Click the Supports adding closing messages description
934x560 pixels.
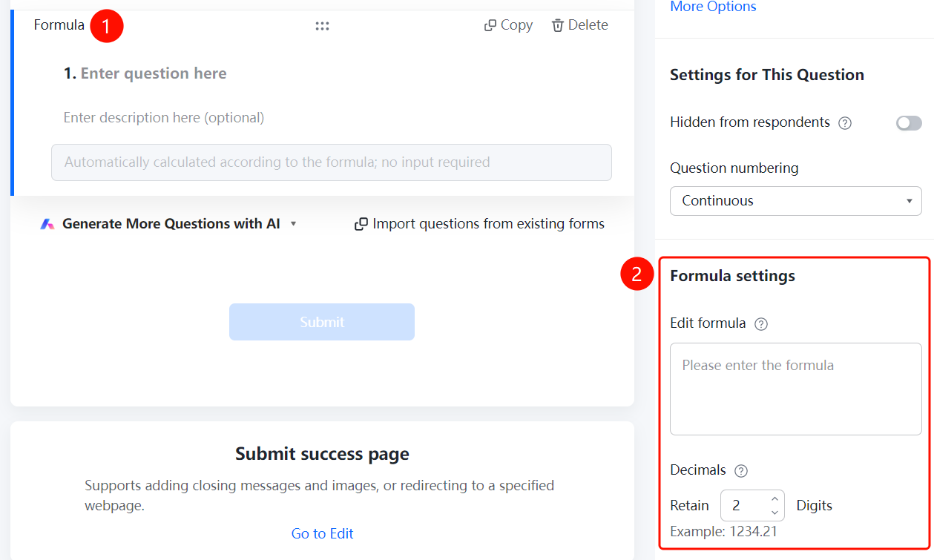tap(319, 495)
